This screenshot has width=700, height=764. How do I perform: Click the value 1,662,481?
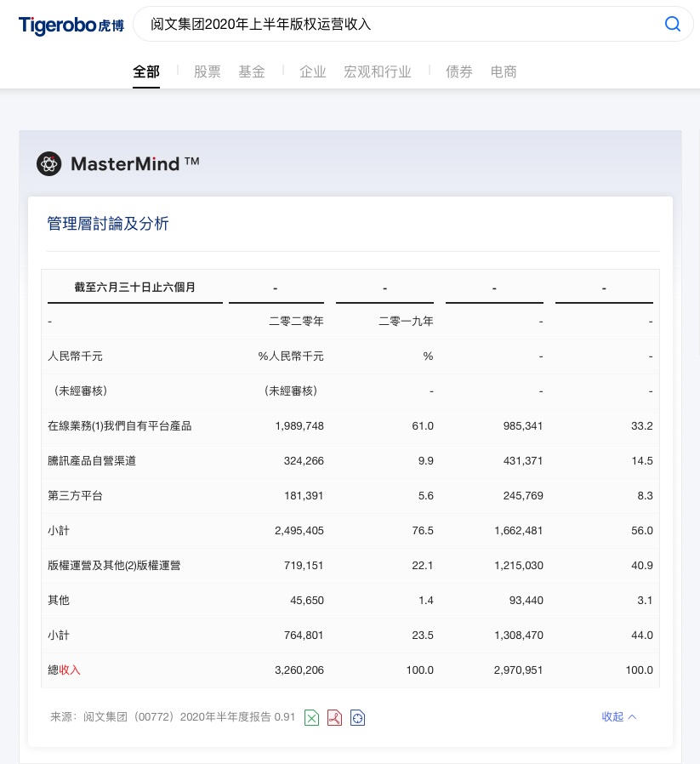tap(518, 531)
